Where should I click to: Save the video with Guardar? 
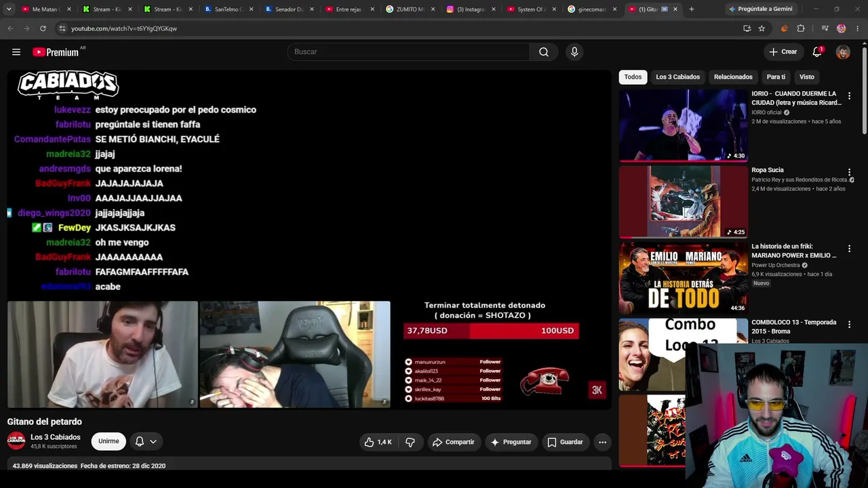point(565,442)
